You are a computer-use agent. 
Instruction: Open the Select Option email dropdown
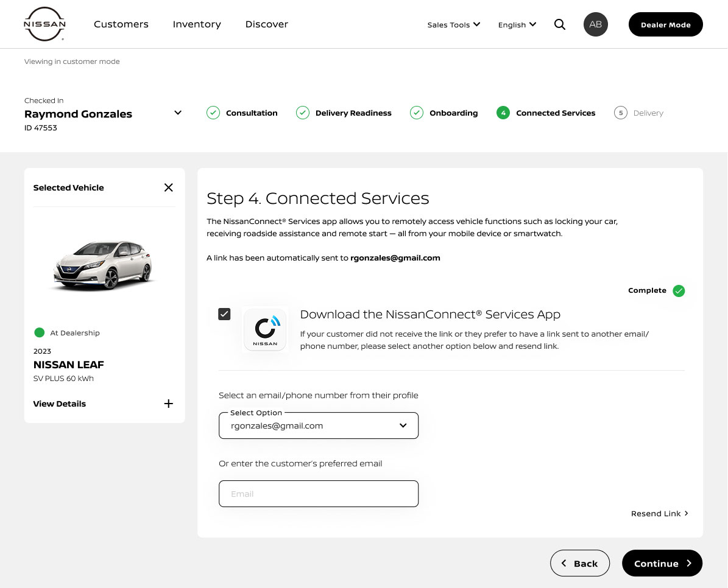coord(319,425)
